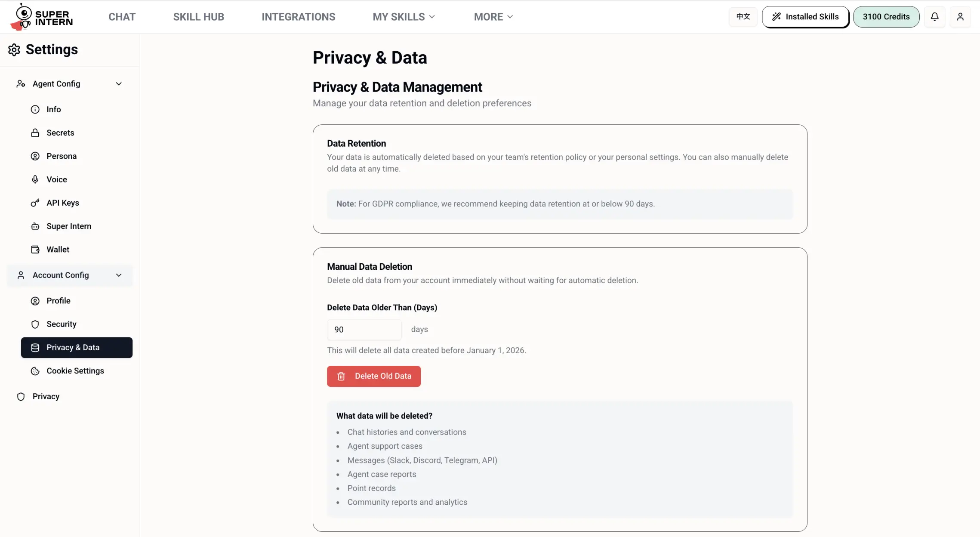This screenshot has width=980, height=537.
Task: Open the user account icon
Action: (961, 16)
